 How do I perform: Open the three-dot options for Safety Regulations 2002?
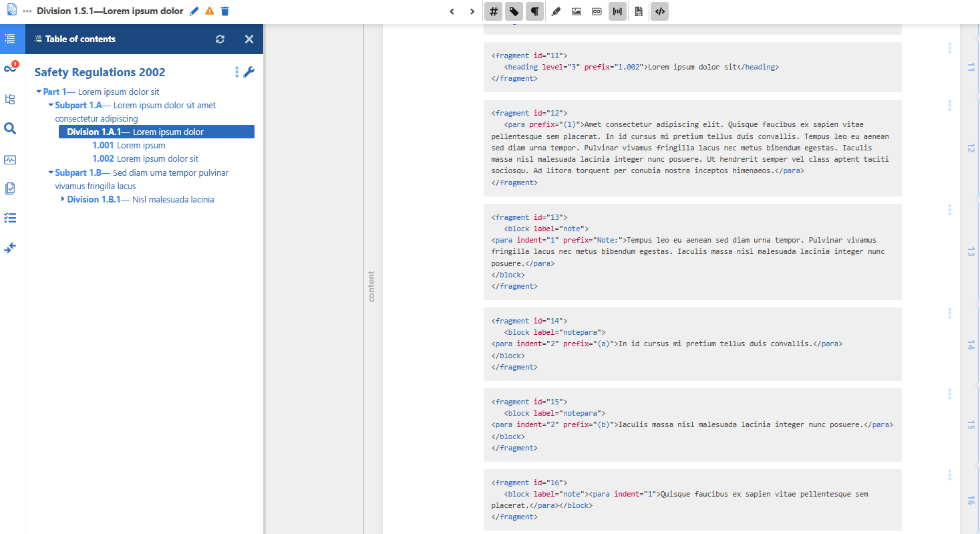pyautogui.click(x=236, y=72)
